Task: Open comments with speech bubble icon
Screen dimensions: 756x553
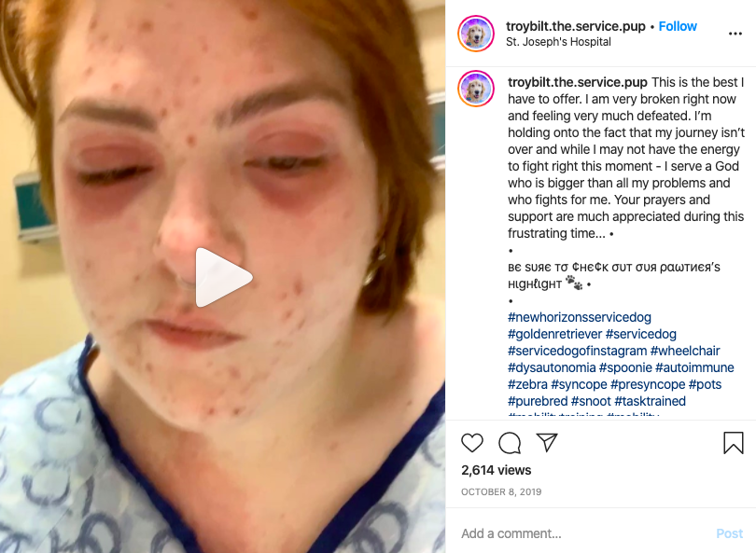Action: (510, 443)
